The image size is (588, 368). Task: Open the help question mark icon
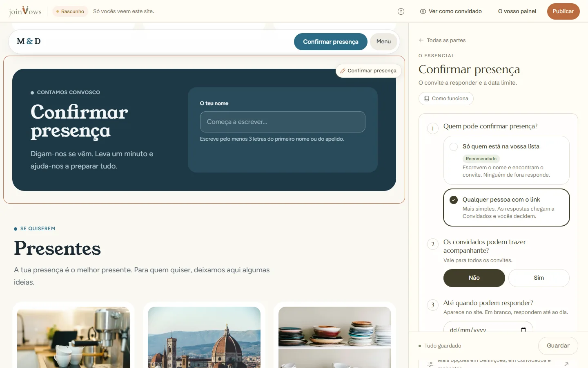click(x=401, y=11)
